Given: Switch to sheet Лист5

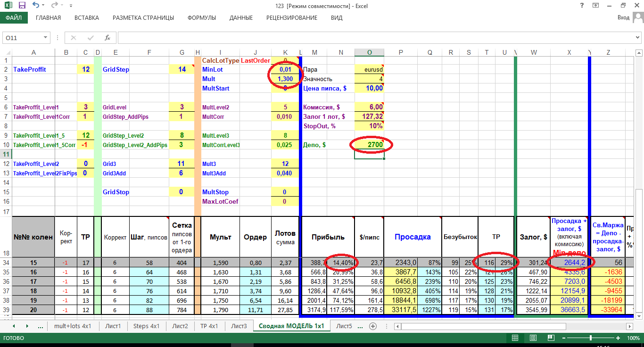Looking at the screenshot, I should 344,326.
